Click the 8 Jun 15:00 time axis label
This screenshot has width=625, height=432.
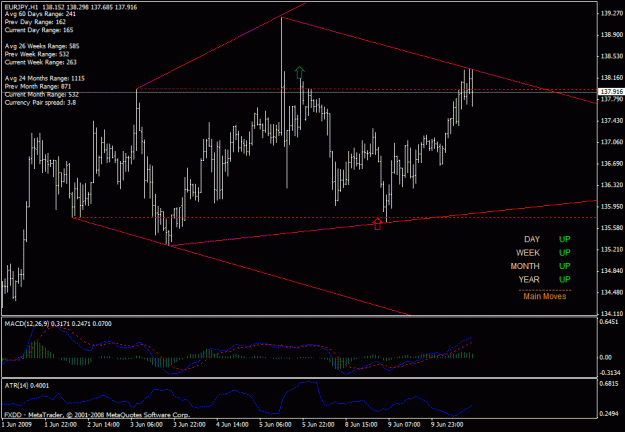point(362,424)
